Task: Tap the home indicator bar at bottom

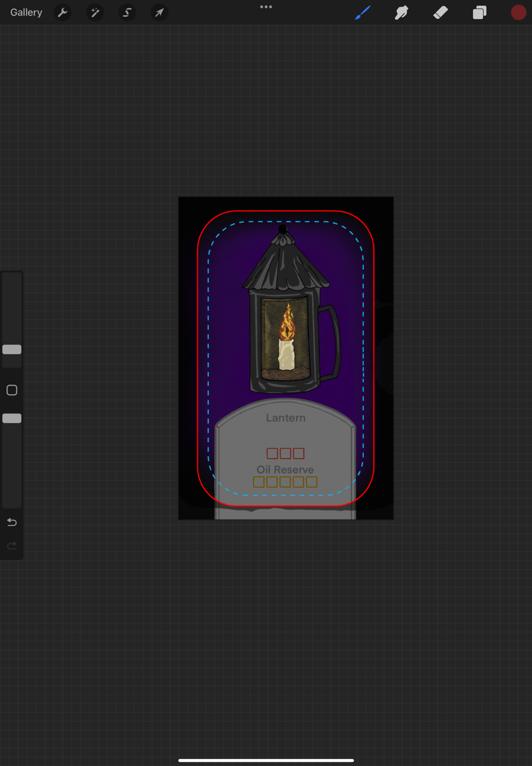Action: click(266, 760)
